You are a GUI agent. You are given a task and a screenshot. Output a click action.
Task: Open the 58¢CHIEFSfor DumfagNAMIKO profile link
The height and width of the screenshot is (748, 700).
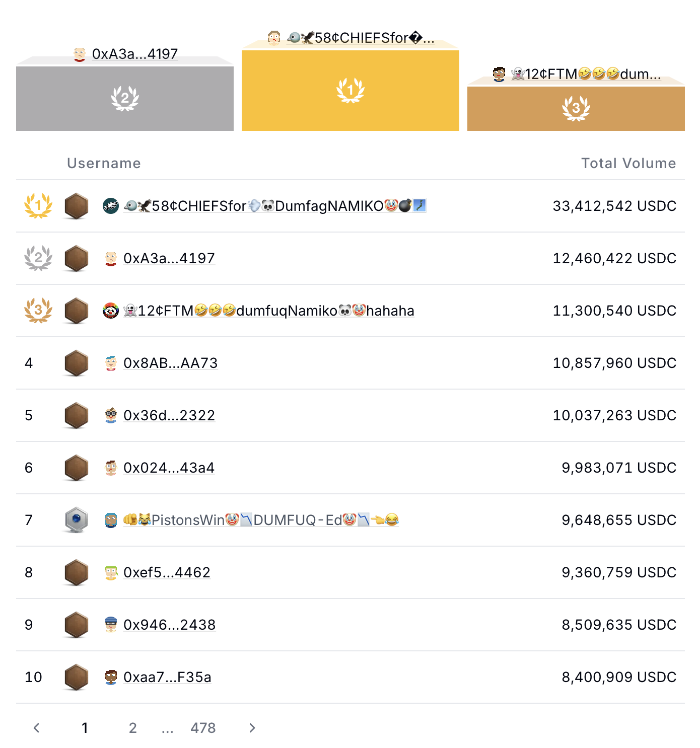(x=274, y=206)
